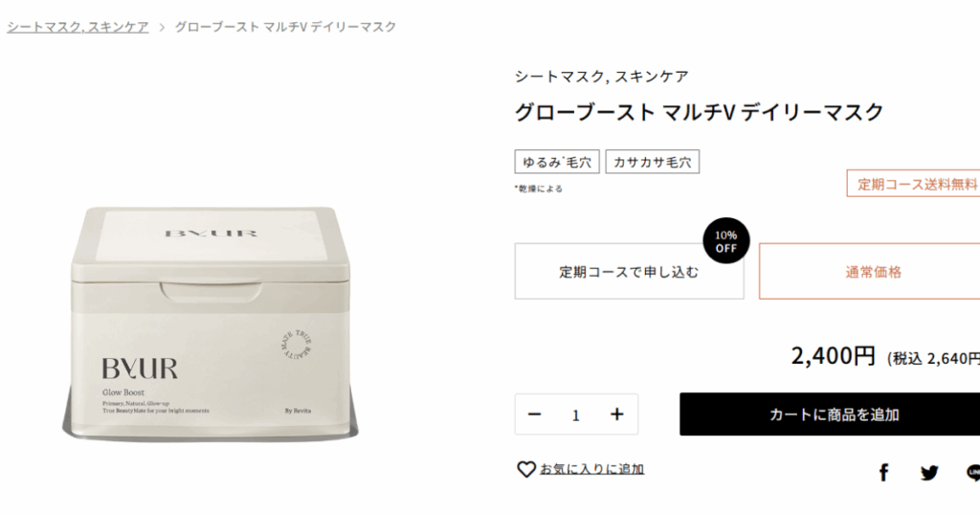Click the Facebook share icon
Viewport: 980px width, 515px height.
pyautogui.click(x=883, y=473)
